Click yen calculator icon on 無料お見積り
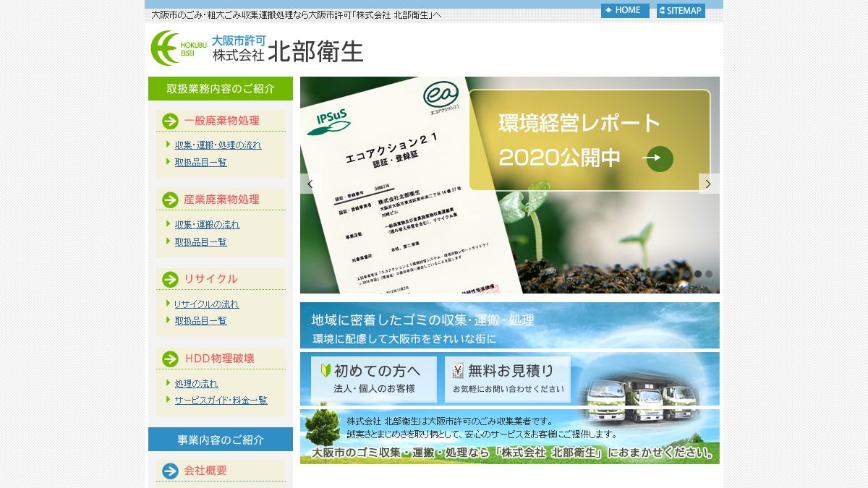The width and height of the screenshot is (868, 488). [x=458, y=371]
